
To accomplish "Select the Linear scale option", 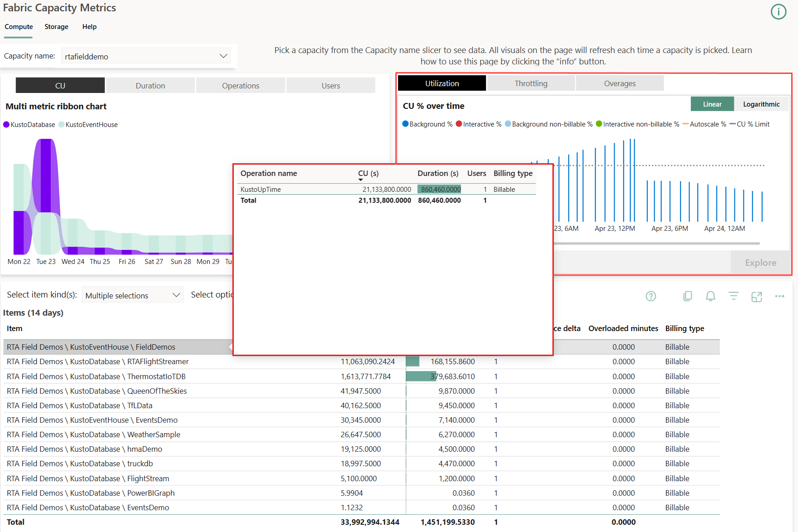I will 712,104.
